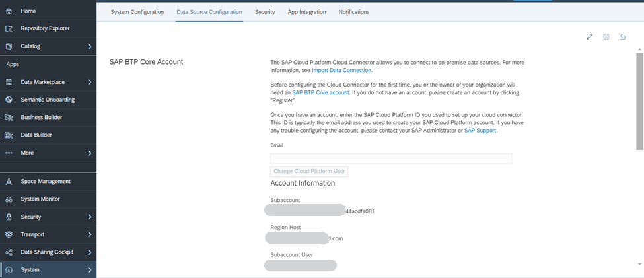Click the scrollbar down arrow
Screen dimensions: 644x278
click(x=639, y=264)
